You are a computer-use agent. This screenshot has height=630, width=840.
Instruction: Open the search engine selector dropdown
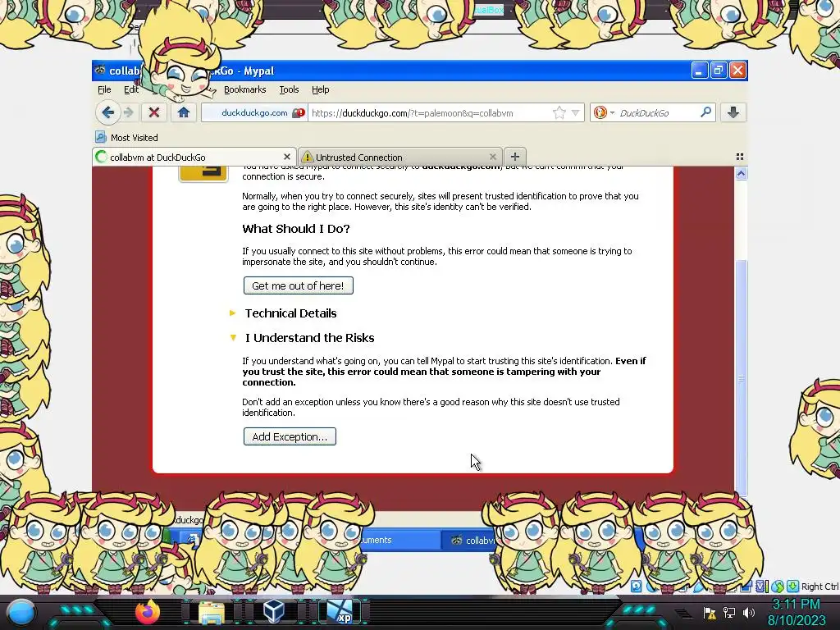click(x=605, y=112)
